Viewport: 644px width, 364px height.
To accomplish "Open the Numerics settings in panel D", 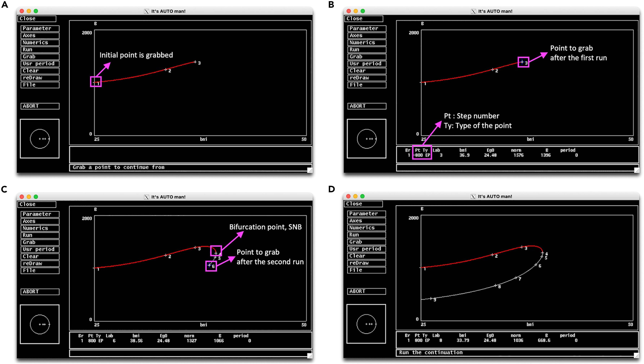I will (366, 228).
